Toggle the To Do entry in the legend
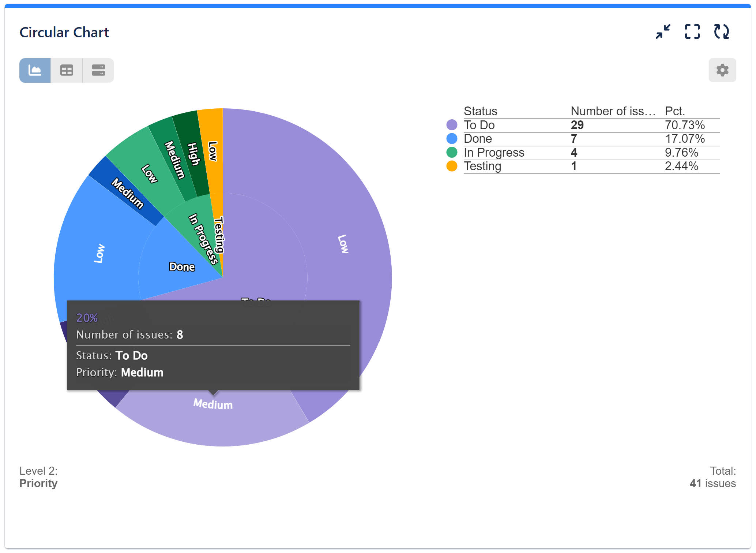This screenshot has height=553, width=756. [479, 125]
